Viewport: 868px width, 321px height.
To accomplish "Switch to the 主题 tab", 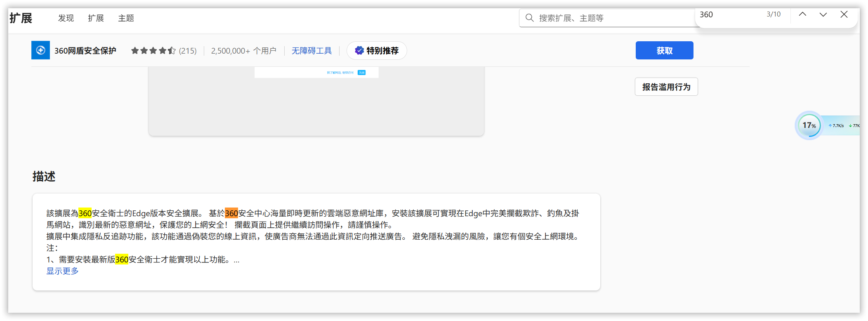I will point(126,18).
